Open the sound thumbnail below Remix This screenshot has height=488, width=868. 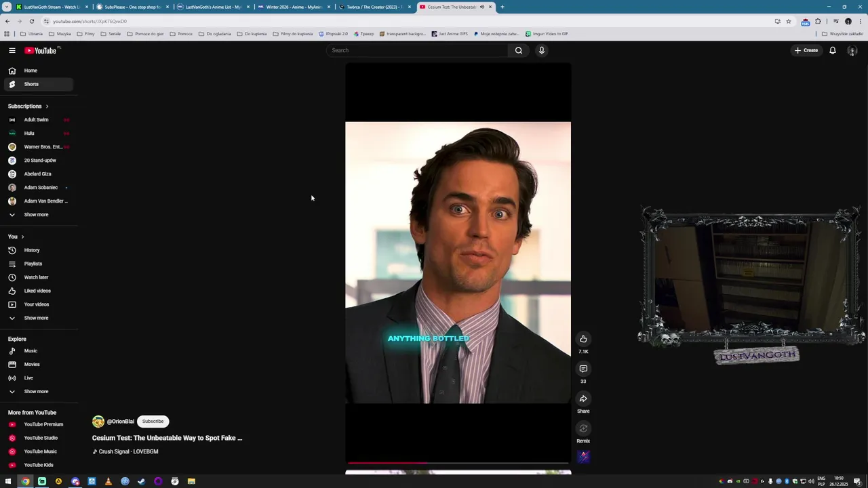[x=583, y=457]
